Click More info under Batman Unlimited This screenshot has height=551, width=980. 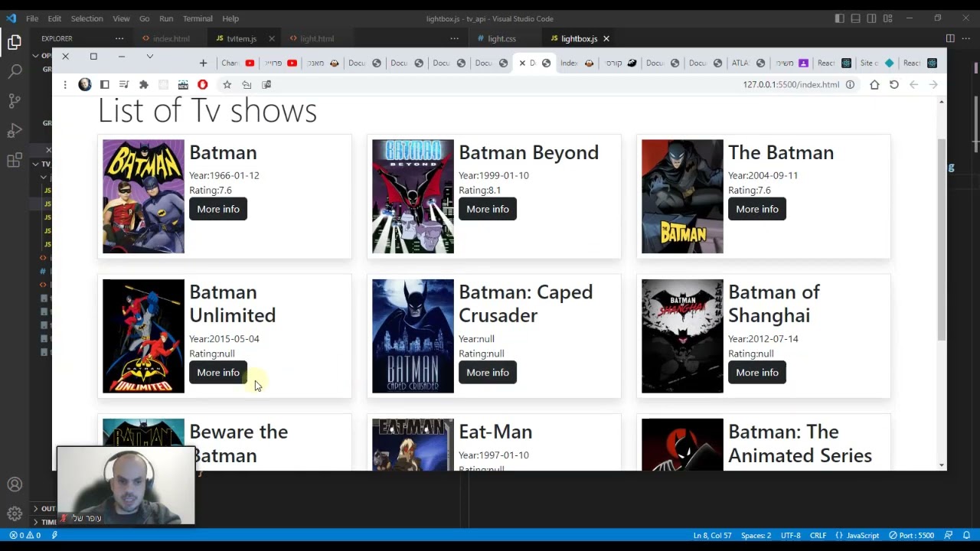218,373
